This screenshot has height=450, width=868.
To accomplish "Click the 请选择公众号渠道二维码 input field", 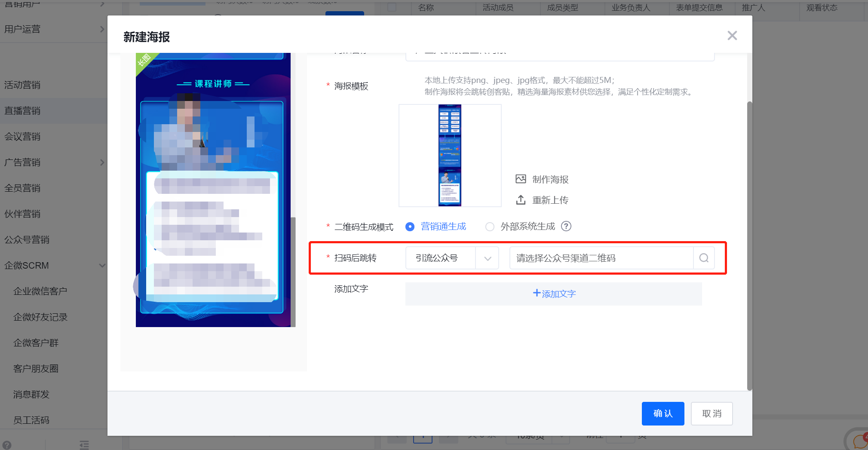I will point(601,258).
